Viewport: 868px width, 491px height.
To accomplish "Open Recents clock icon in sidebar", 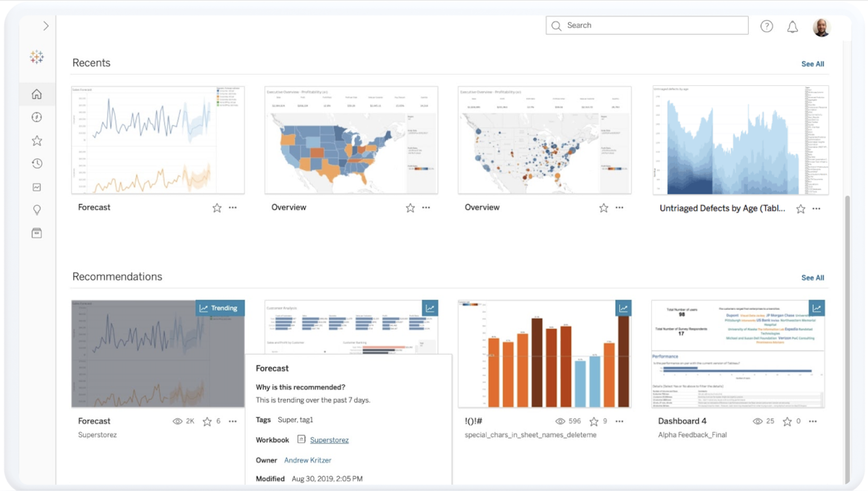I will [37, 164].
